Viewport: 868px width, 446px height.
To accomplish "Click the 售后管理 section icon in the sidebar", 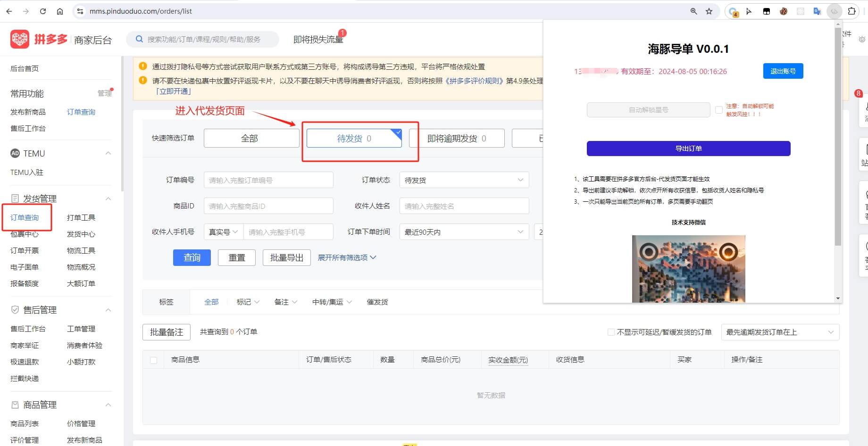I will tap(15, 310).
